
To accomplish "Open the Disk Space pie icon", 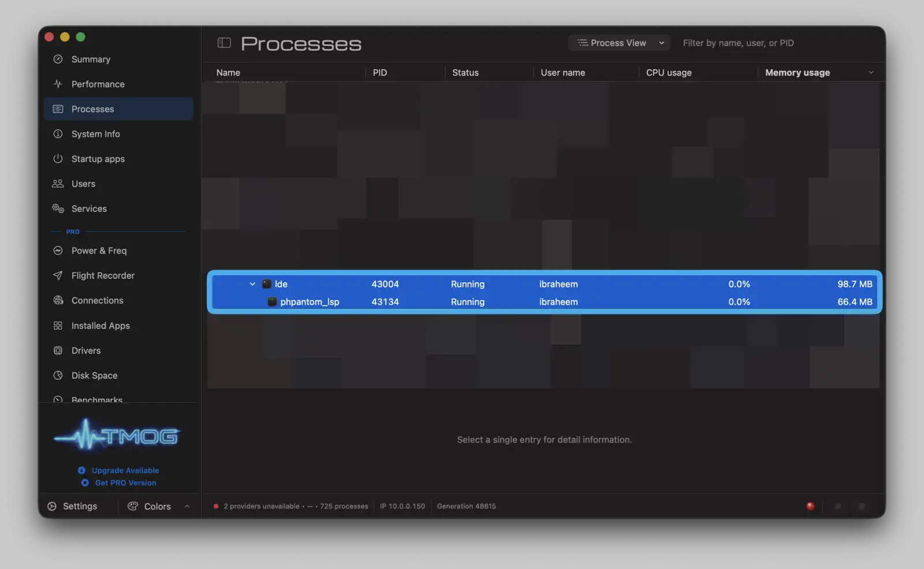I will point(58,375).
